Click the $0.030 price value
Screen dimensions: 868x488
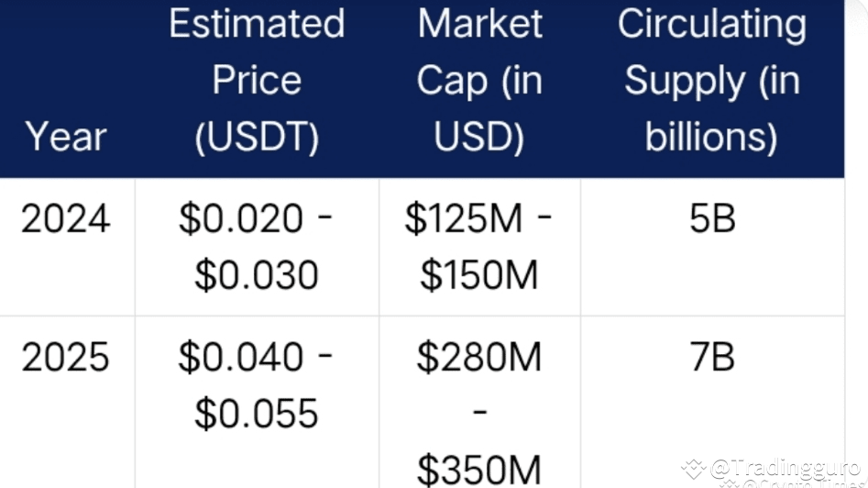257,275
